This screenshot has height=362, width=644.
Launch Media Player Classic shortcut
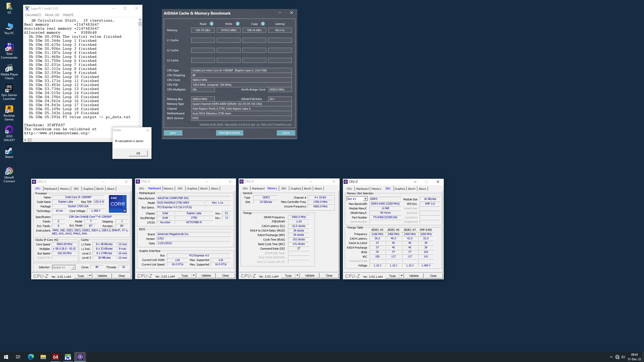(x=9, y=72)
